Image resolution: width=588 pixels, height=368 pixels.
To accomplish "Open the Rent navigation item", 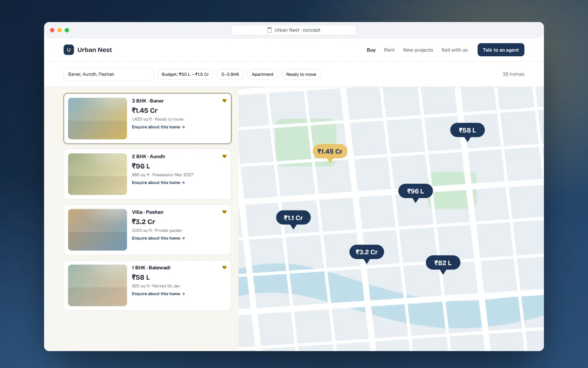I will pos(389,50).
